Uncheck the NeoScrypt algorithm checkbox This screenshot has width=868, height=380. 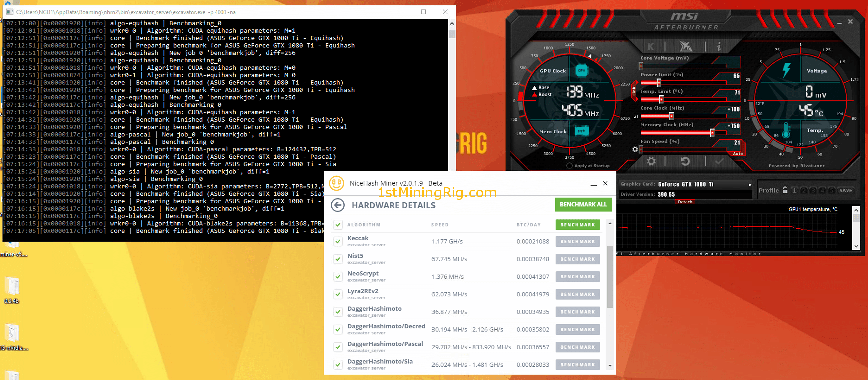[x=338, y=276]
